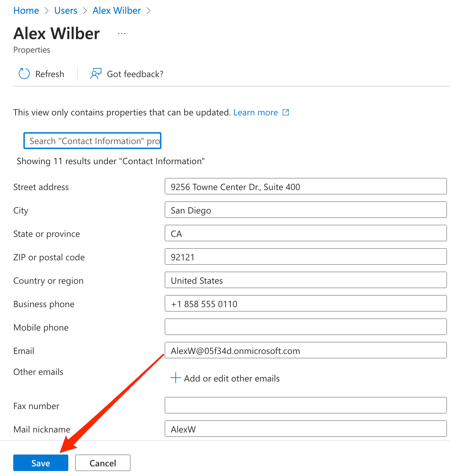The image size is (450, 476).
Task: Click the empty Mobile phone field
Action: click(x=305, y=327)
